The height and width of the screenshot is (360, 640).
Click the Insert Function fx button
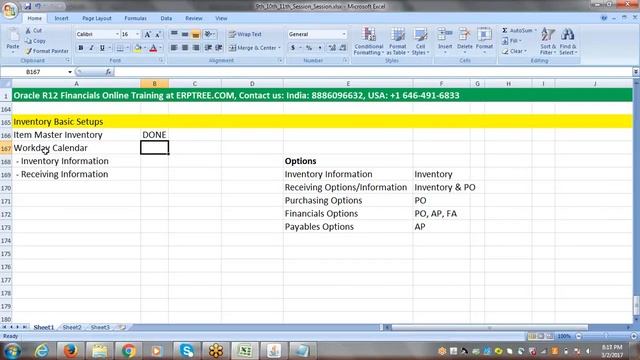point(108,72)
